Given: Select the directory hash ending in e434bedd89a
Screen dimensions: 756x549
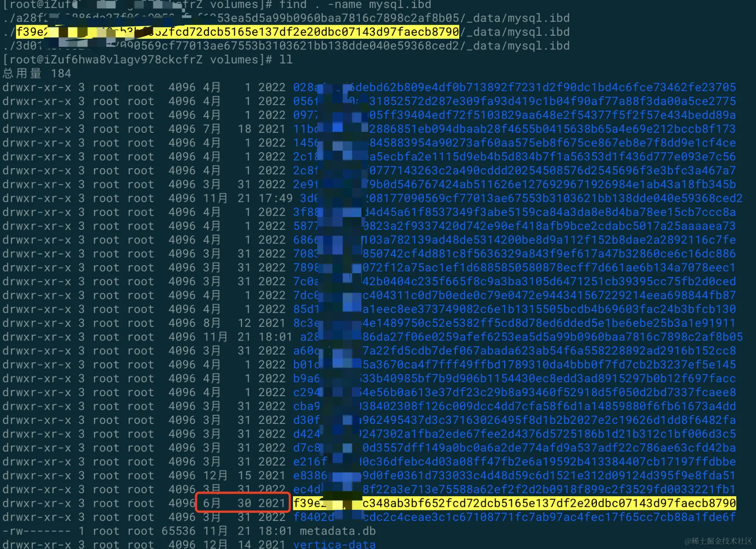Looking at the screenshot, I should pos(514,115).
